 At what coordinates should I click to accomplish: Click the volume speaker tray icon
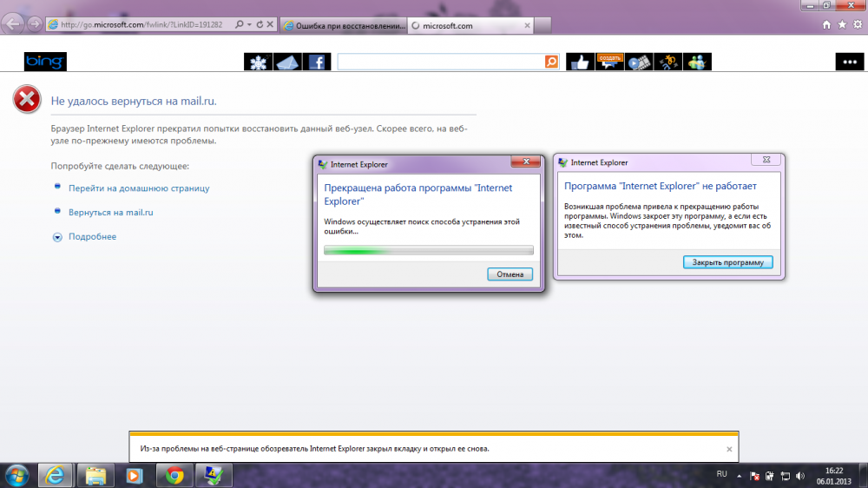pos(800,476)
